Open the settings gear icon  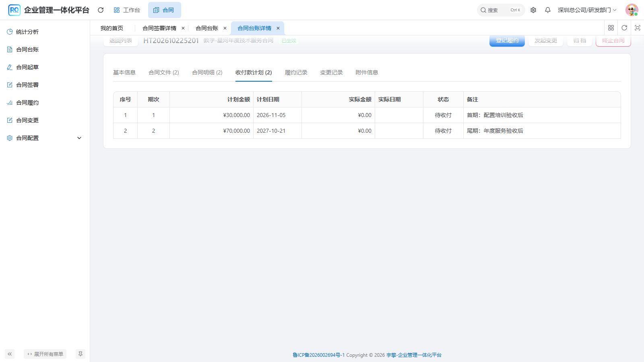pyautogui.click(x=533, y=10)
